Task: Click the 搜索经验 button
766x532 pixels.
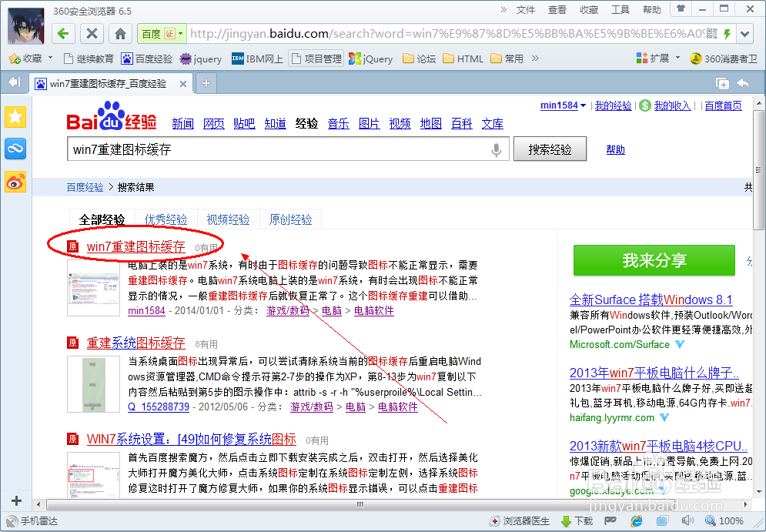Action: 550,149
